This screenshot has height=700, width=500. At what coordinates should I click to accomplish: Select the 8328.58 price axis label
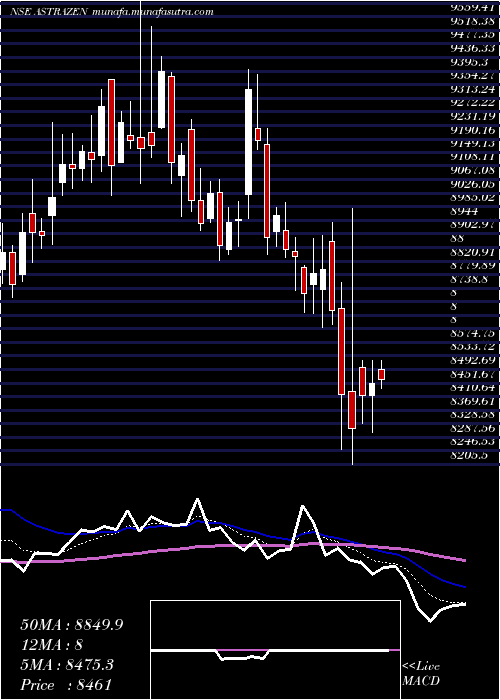pyautogui.click(x=474, y=416)
